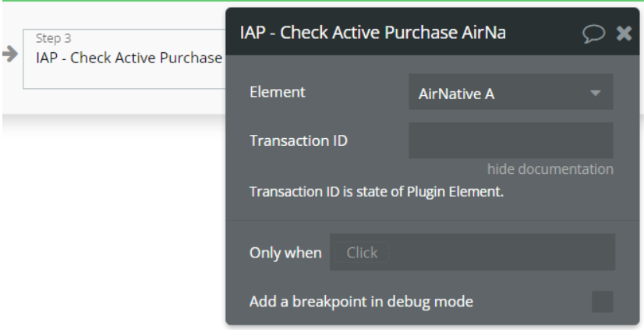Click the Only when label
Screen dimensions: 644x330
pos(285,252)
